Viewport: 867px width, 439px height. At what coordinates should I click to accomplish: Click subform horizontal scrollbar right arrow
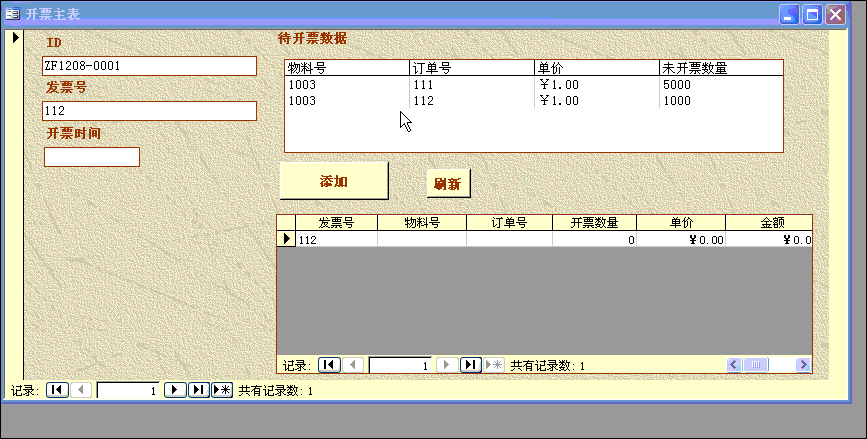[x=803, y=364]
